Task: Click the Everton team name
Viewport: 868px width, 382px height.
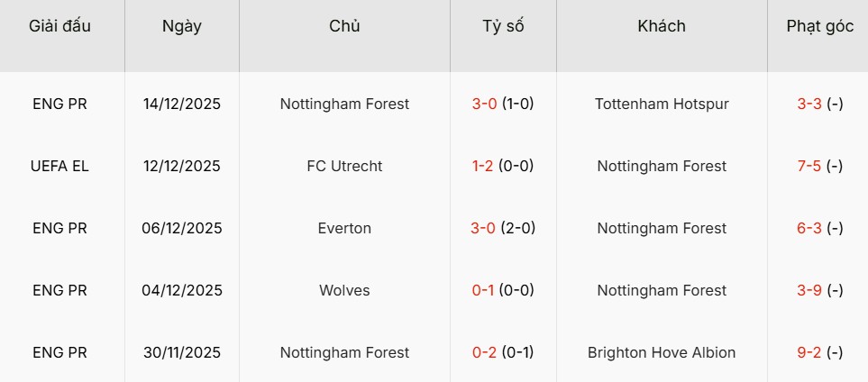Action: pyautogui.click(x=344, y=228)
